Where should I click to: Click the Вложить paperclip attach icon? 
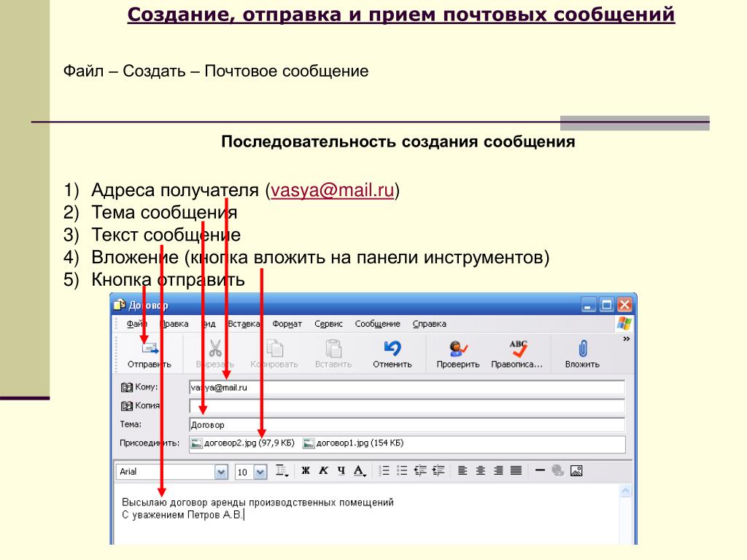coord(582,349)
